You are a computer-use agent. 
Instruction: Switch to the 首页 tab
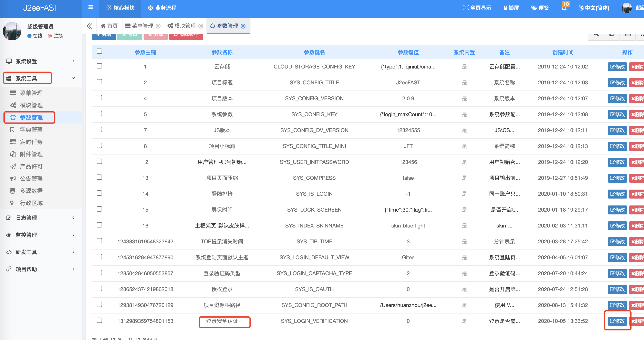coord(109,26)
